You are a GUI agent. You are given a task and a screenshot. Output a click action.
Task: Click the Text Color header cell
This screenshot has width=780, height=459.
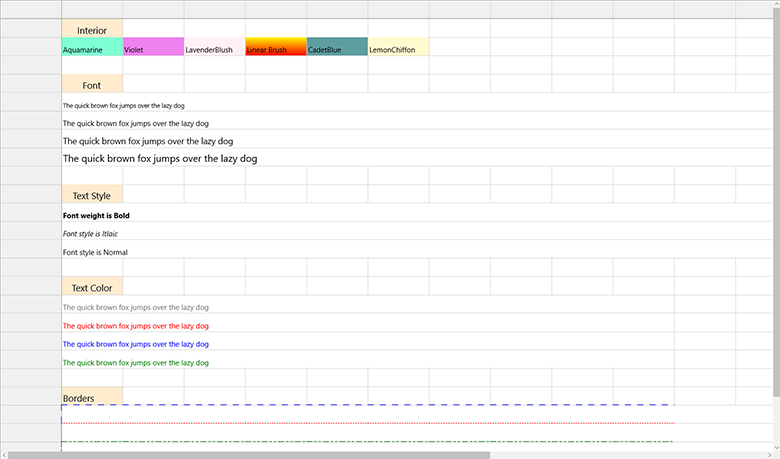pos(92,288)
